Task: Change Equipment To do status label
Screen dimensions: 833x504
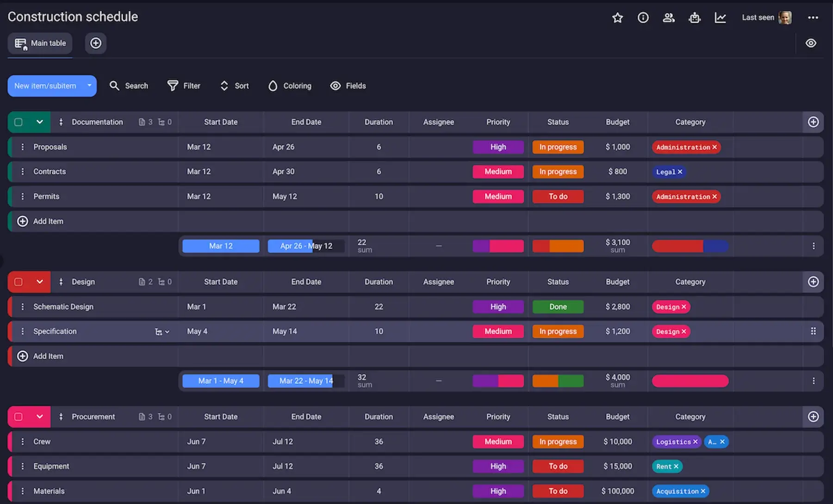Action: (x=558, y=466)
